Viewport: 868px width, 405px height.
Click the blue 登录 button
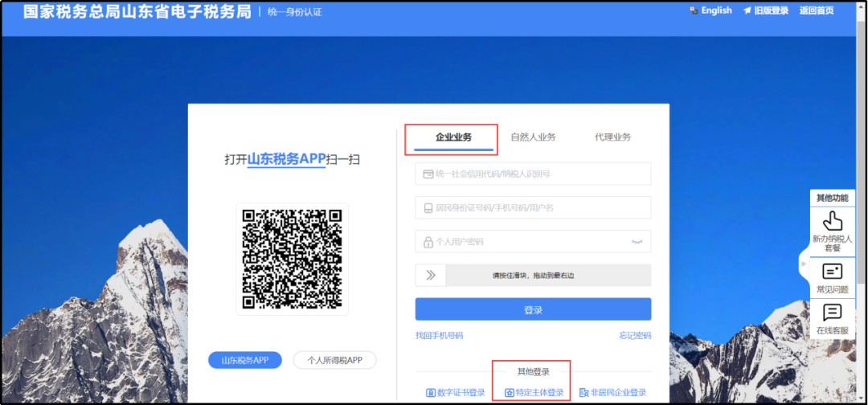coord(533,309)
